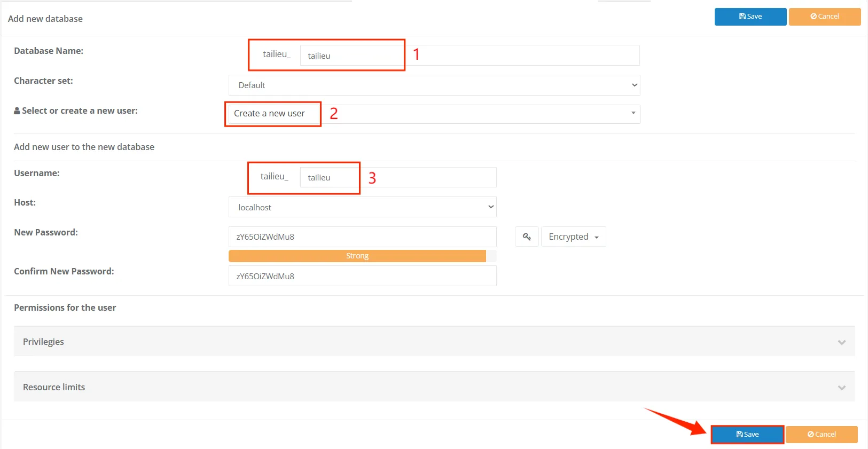Click 'Add new user to the new database' text

point(84,147)
